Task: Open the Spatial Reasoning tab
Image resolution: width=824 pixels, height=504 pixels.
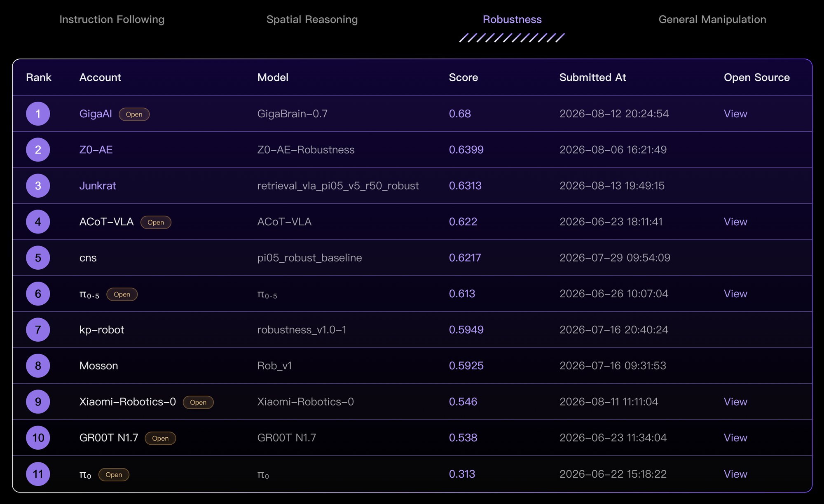Action: (312, 19)
